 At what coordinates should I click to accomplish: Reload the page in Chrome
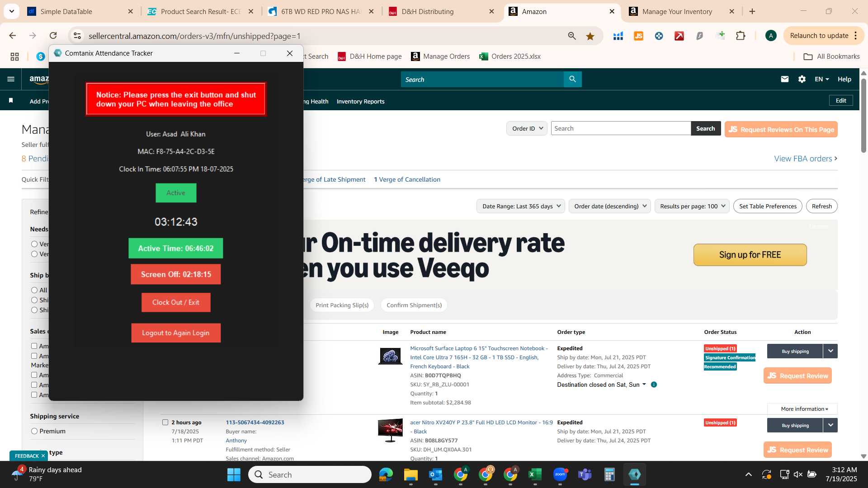53,36
